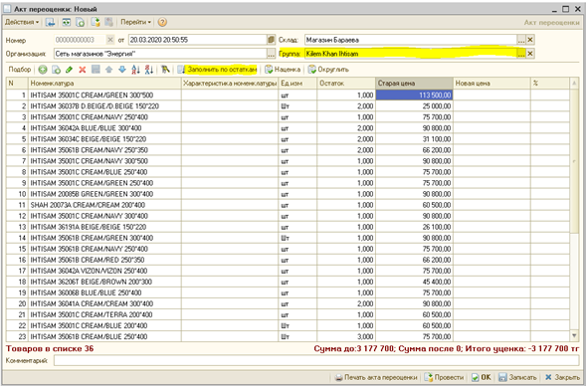Image resolution: width=588 pixels, height=386 pixels.
Task: Click the document with yellow cylinder icon in top toolbar
Action: 96,22
